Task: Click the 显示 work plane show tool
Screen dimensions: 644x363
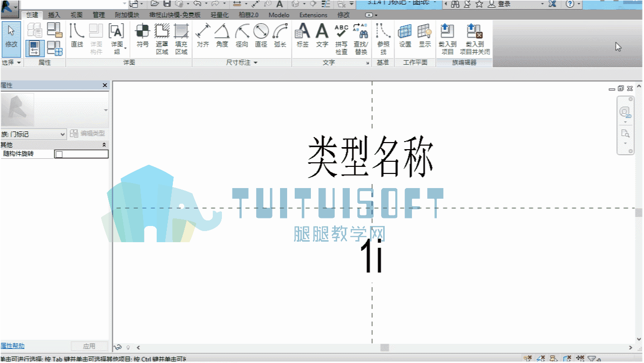Action: pyautogui.click(x=425, y=35)
